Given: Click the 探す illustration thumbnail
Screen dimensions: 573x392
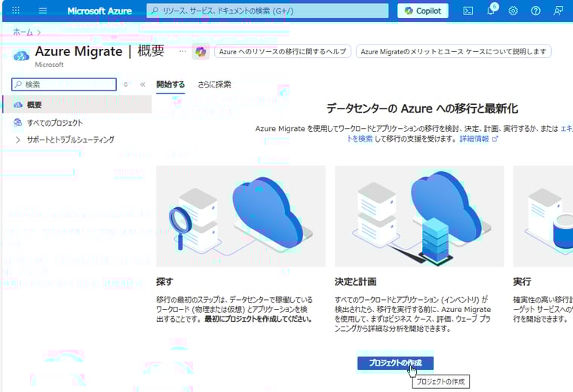Looking at the screenshot, I should [241, 216].
